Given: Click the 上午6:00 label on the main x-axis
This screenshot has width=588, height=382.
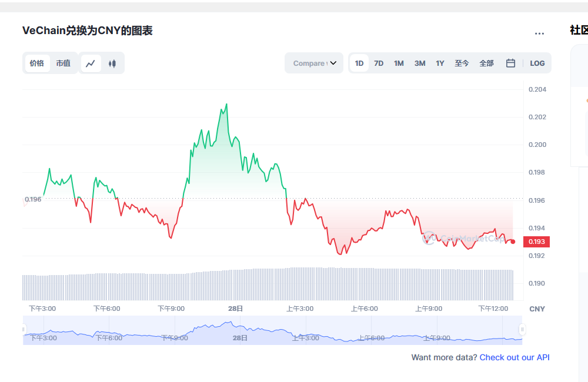Looking at the screenshot, I should (x=364, y=309).
